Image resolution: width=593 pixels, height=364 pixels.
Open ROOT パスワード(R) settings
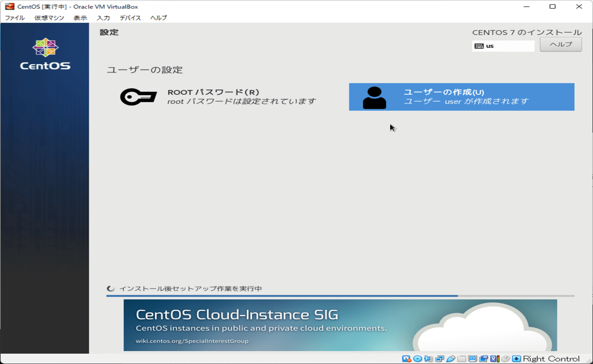coord(218,97)
